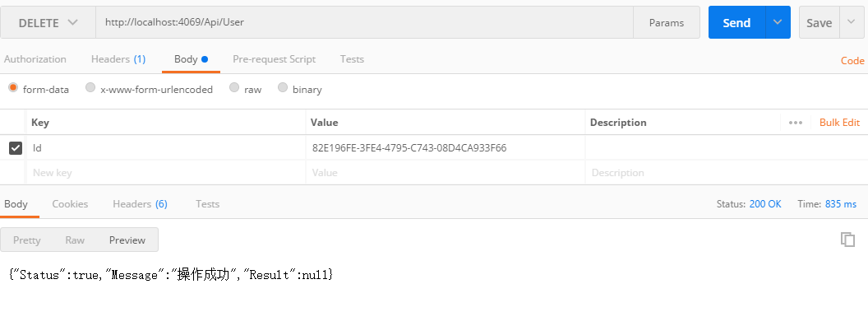Click the request URL input field
Viewport: 868px width, 312px height.
(365, 23)
